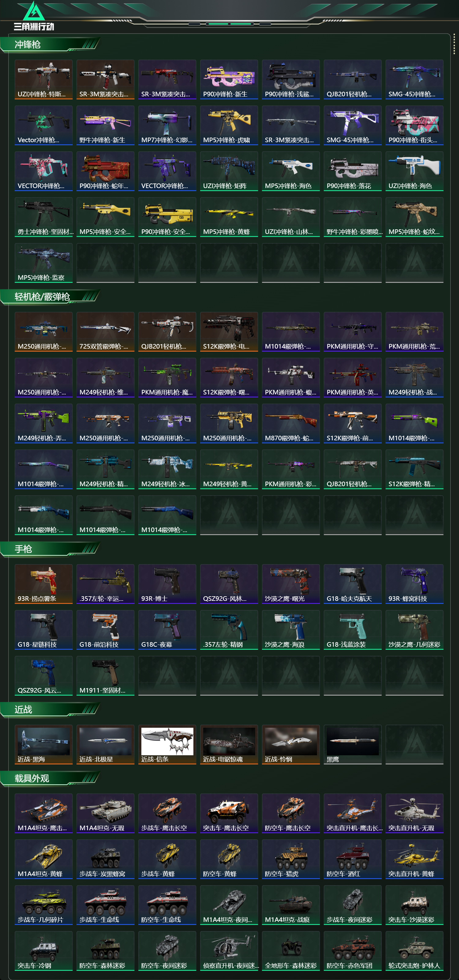
Task: Select the M1911-坚固材 pistol thumbnail
Action: coord(106,676)
